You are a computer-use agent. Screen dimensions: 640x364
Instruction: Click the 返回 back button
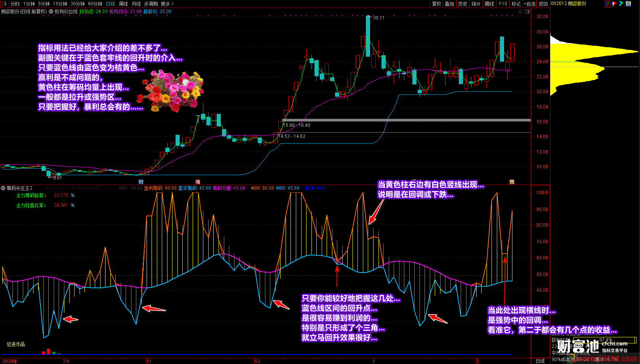[543, 4]
